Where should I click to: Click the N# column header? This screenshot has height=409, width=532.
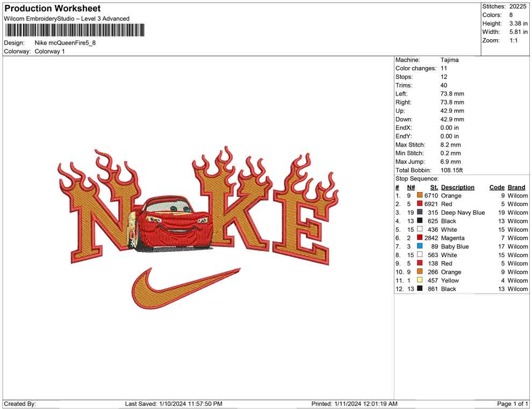click(411, 187)
